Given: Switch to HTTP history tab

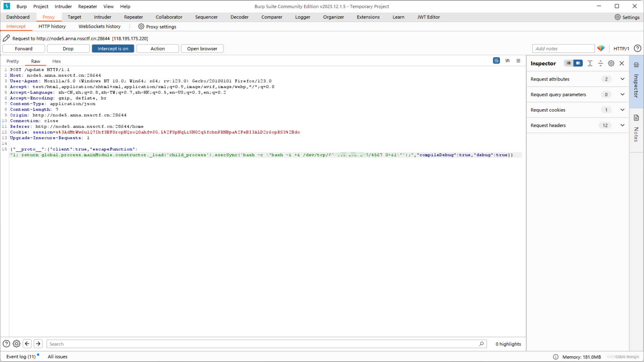Looking at the screenshot, I should (x=52, y=26).
